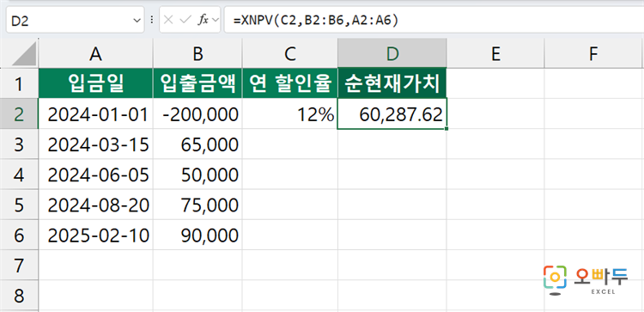The image size is (644, 312).
Task: Select column C header
Action: [290, 53]
